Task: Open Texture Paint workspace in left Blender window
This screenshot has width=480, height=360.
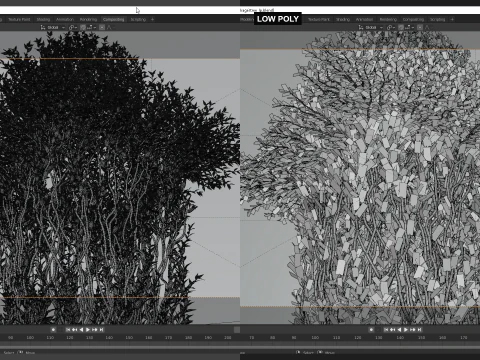Action: pos(19,19)
